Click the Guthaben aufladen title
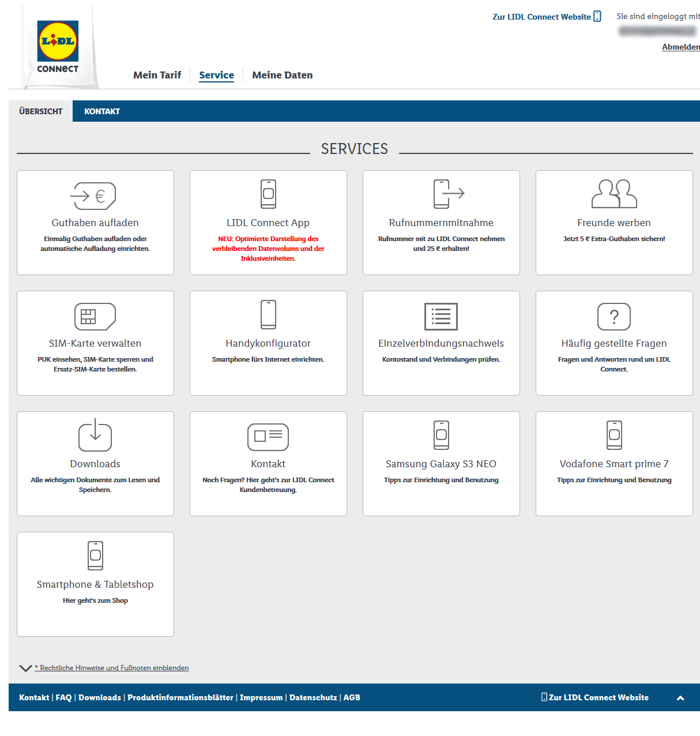Image resolution: width=700 pixels, height=736 pixels. (95, 223)
